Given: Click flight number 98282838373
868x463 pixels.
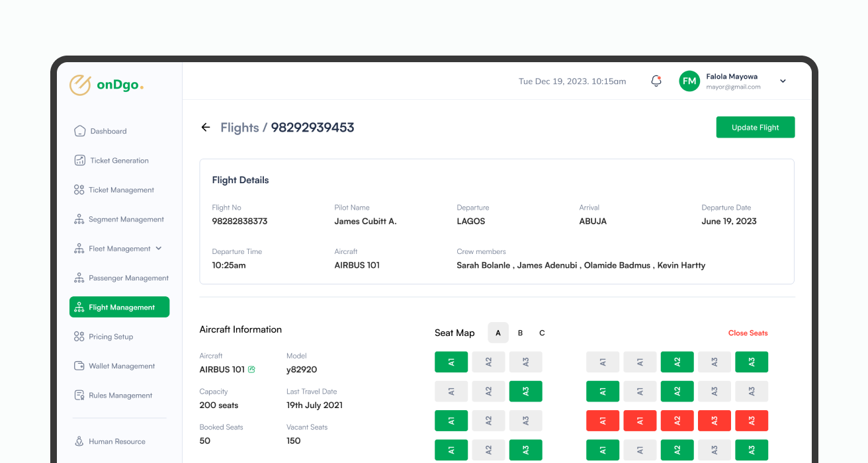Looking at the screenshot, I should click(x=239, y=221).
